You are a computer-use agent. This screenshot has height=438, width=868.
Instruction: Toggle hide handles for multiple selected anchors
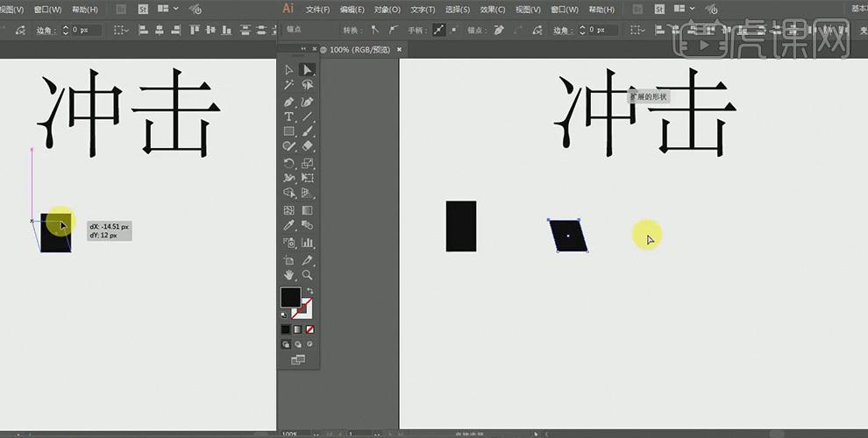point(453,30)
